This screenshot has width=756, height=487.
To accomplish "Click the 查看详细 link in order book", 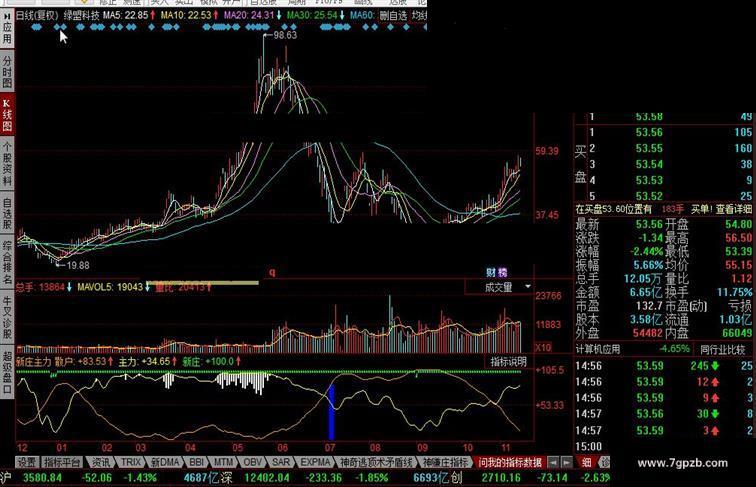I will point(733,209).
